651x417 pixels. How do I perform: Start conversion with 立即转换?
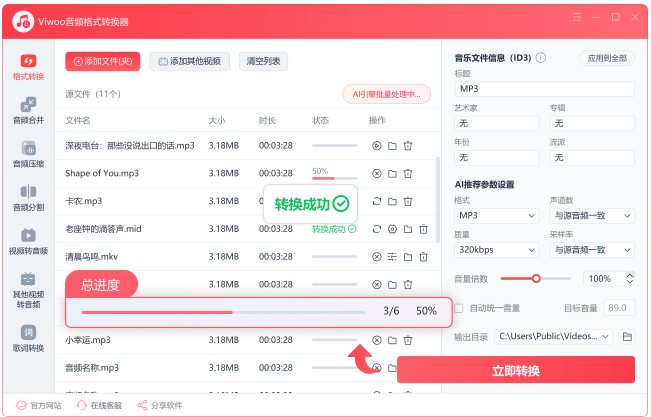[516, 370]
